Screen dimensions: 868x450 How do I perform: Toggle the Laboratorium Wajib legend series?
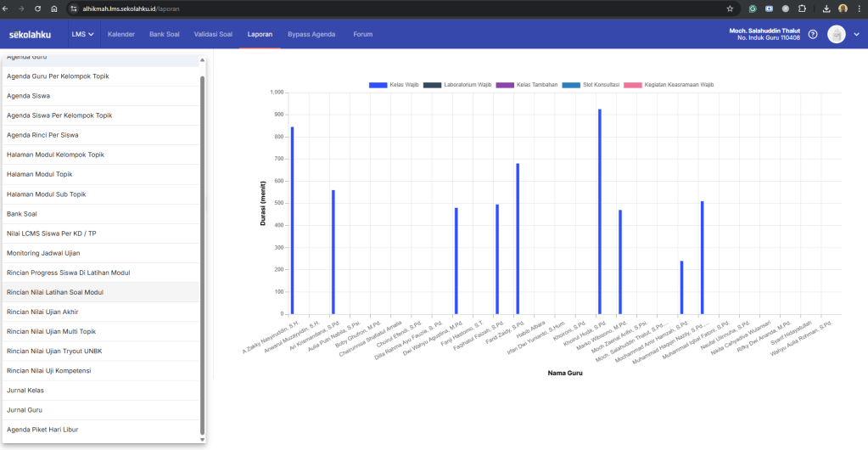point(457,85)
